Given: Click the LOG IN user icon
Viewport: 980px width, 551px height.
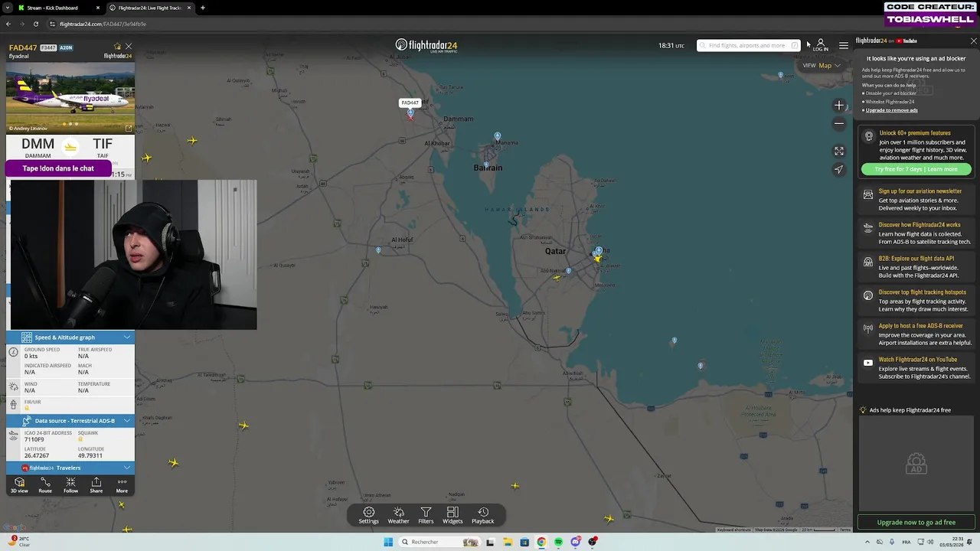Looking at the screenshot, I should click(x=821, y=45).
